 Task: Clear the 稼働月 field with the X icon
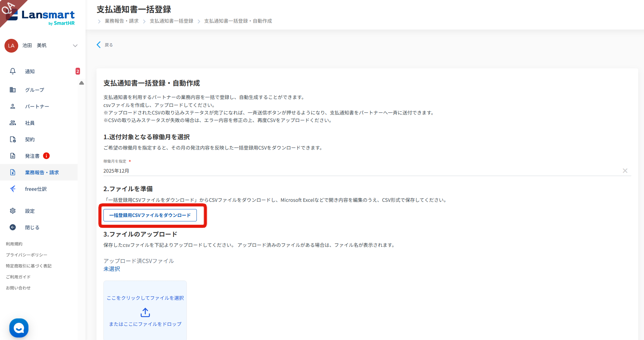click(625, 171)
